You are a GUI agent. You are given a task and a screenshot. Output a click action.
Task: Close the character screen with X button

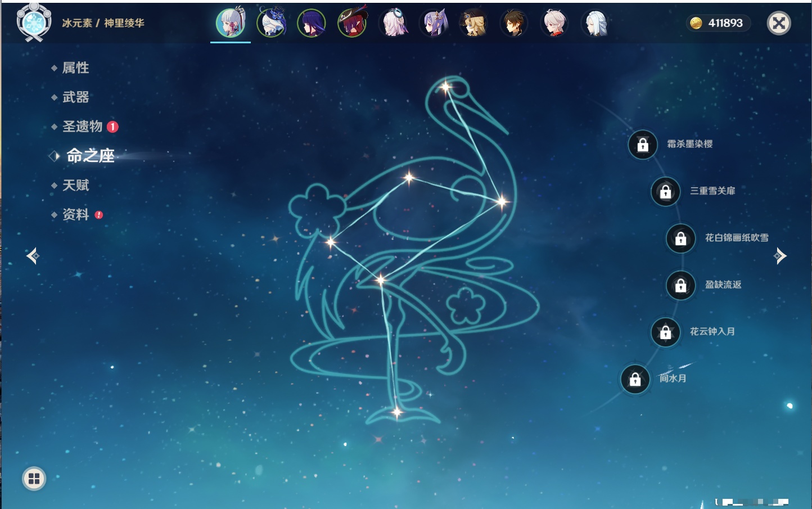tap(779, 23)
